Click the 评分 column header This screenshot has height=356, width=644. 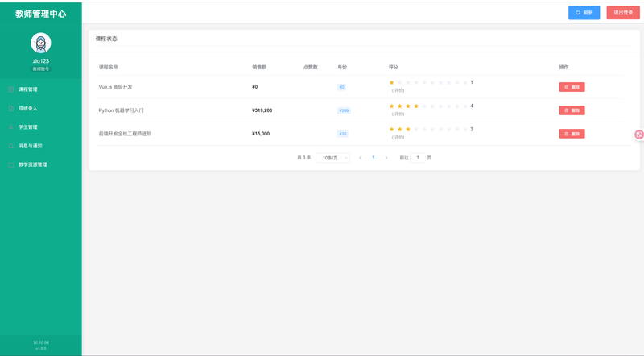393,67
